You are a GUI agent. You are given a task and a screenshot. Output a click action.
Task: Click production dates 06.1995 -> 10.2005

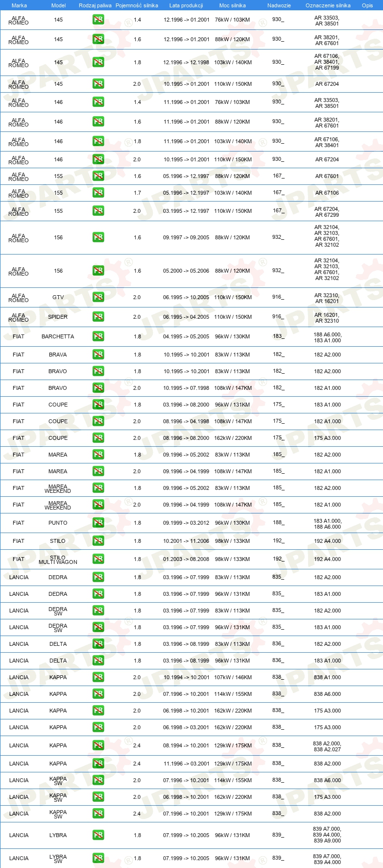(x=186, y=297)
